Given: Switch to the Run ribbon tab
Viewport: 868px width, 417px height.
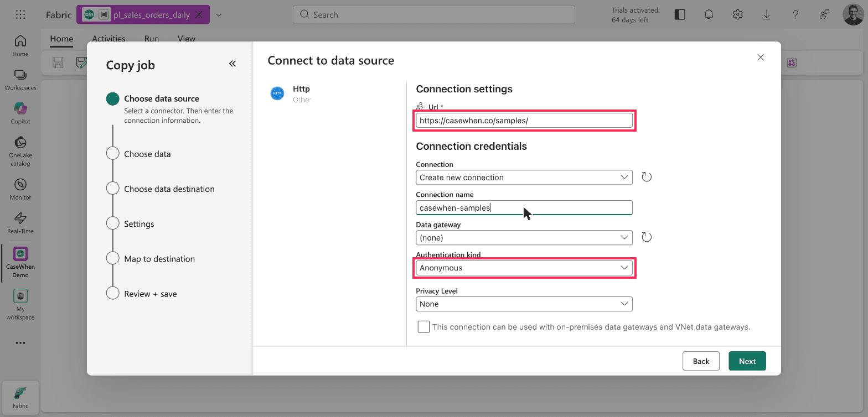Looking at the screenshot, I should (x=152, y=39).
